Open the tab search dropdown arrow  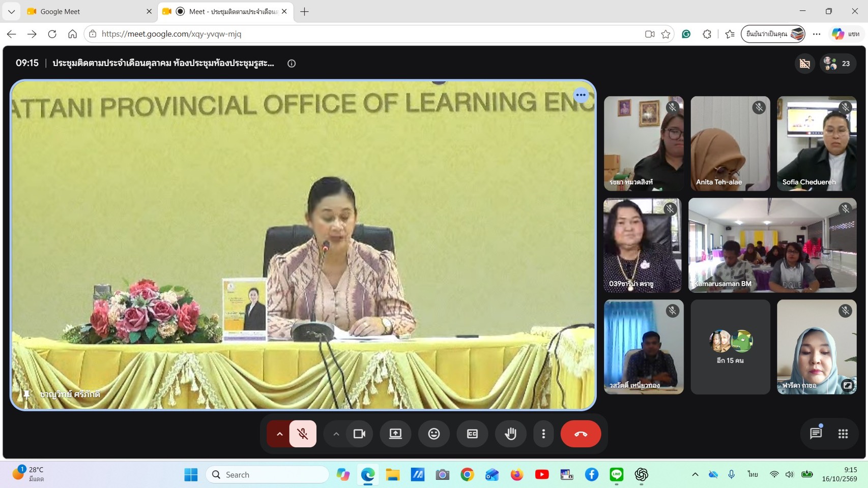(x=11, y=11)
